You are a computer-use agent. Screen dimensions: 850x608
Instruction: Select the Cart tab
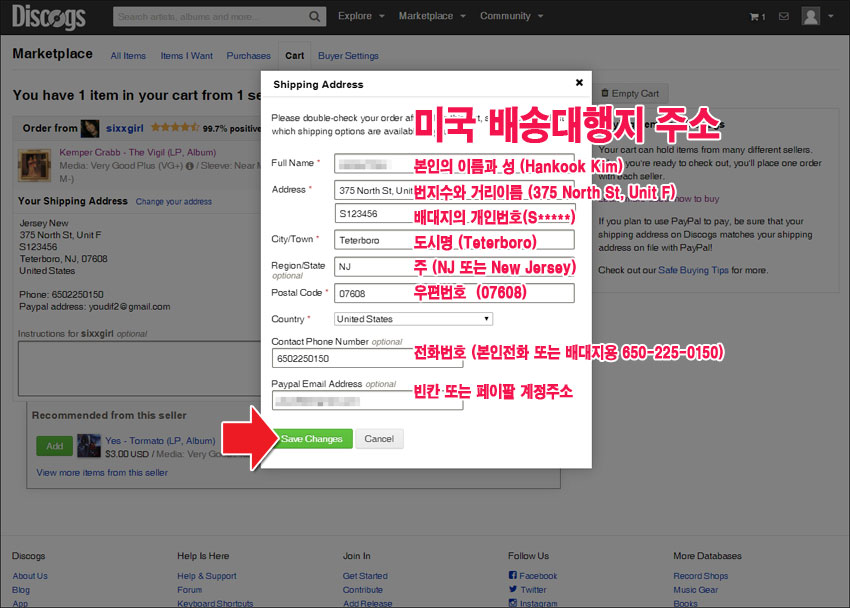pos(294,56)
